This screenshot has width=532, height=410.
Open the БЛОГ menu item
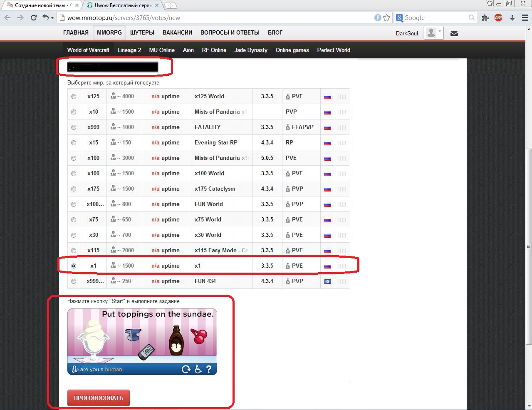[275, 32]
